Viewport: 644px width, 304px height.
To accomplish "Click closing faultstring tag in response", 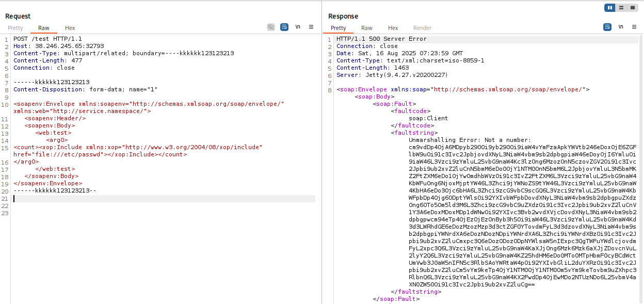I will click(x=416, y=292).
